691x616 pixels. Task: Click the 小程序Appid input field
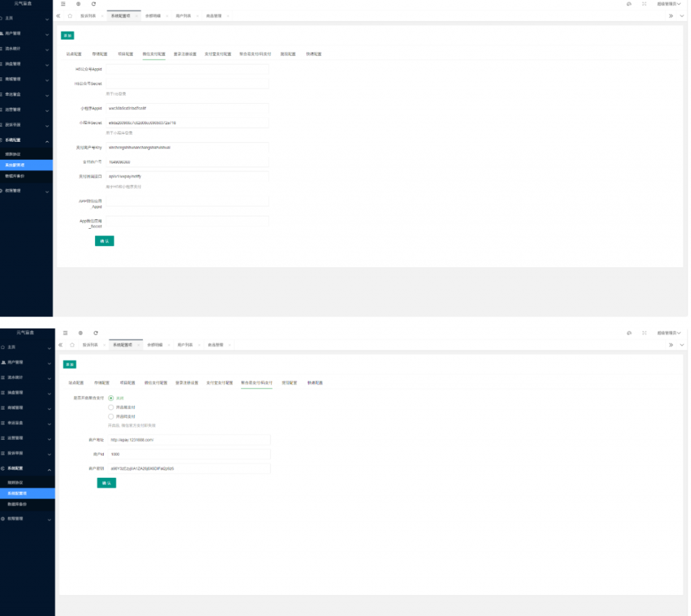[187, 108]
